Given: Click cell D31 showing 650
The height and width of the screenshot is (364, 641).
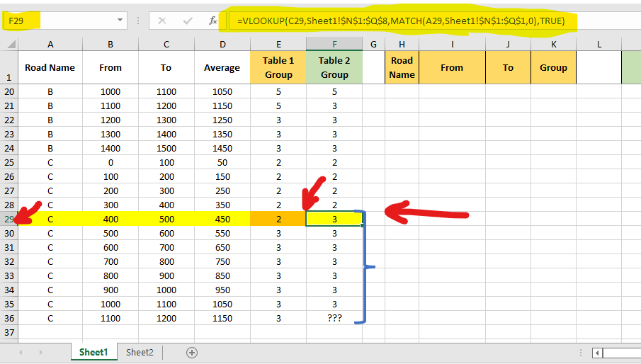Looking at the screenshot, I should [222, 248].
